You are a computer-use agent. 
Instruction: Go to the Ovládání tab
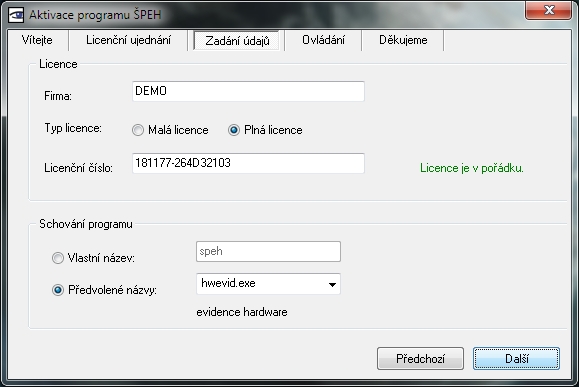pos(323,40)
